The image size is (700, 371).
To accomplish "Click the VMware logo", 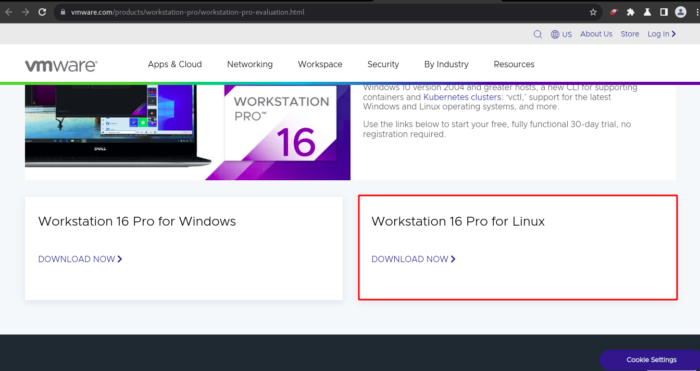I will pyautogui.click(x=61, y=66).
